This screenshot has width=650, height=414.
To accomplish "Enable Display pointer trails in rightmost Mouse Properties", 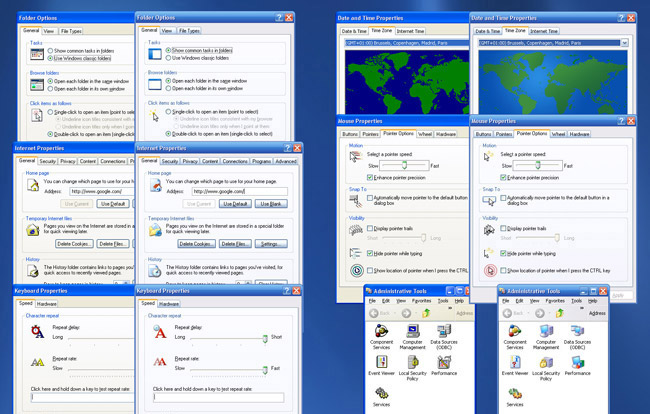I will (x=503, y=228).
